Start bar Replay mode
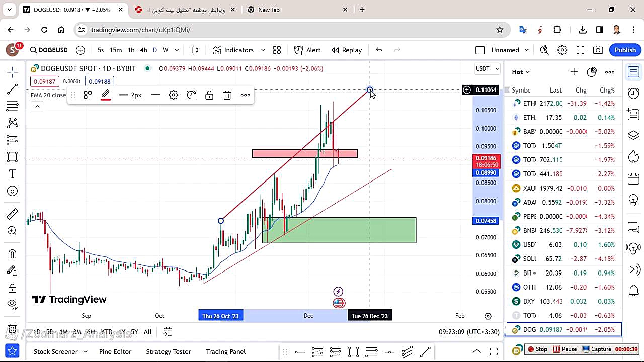This screenshot has width=644, height=362. coord(347,50)
